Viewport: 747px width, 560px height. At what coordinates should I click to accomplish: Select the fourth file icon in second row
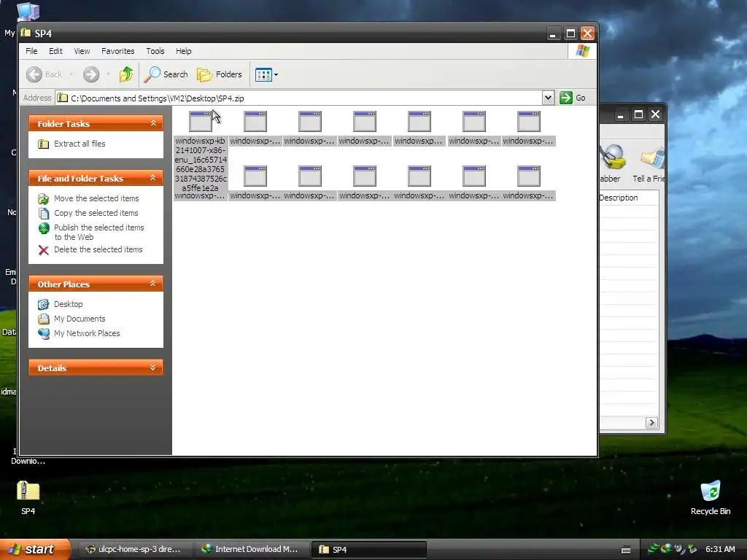pyautogui.click(x=365, y=176)
